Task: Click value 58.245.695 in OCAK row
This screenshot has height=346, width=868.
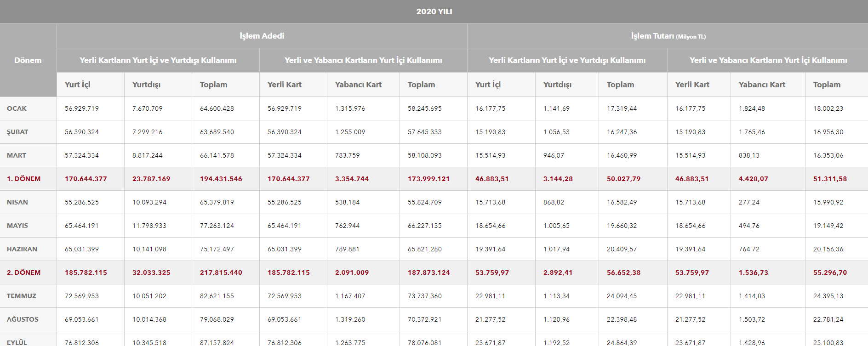Action: 425,108
